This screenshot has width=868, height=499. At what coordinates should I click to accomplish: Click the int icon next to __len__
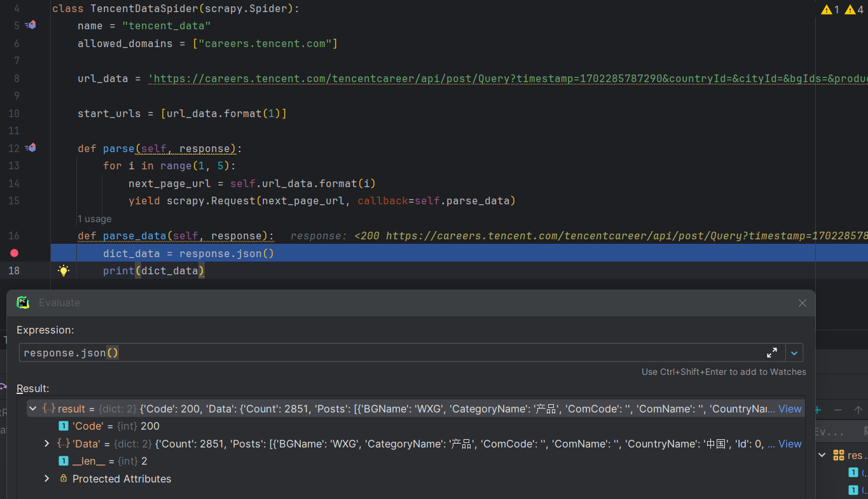(x=64, y=461)
